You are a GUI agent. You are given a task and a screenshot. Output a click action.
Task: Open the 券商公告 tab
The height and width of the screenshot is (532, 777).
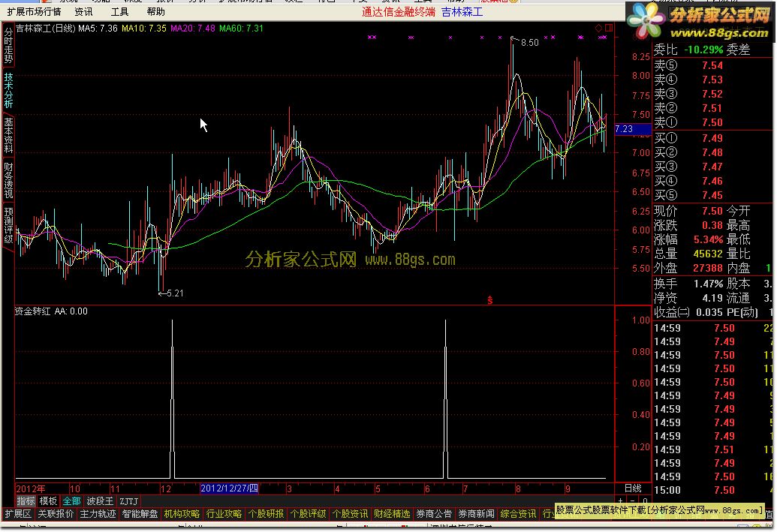coord(434,514)
